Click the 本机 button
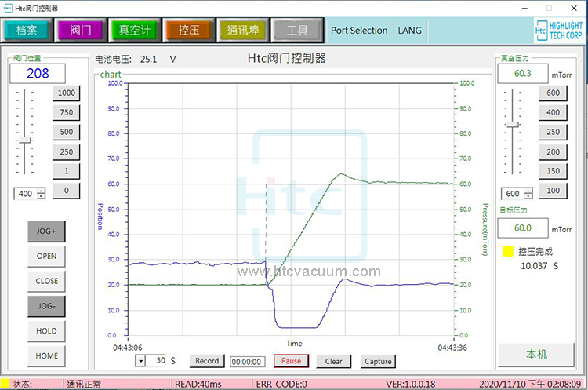This screenshot has height=390, width=588. tap(536, 355)
